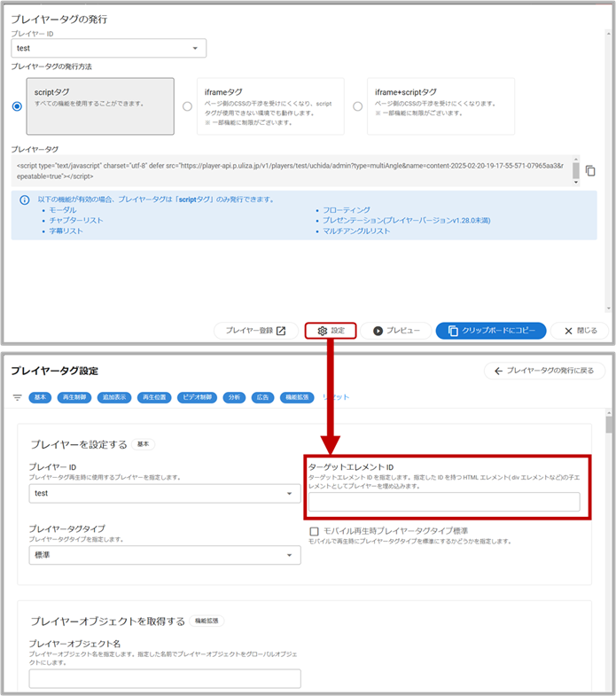Image resolution: width=616 pixels, height=696 pixels.
Task: Click the copy icon beside the player tag code
Action: [x=589, y=171]
